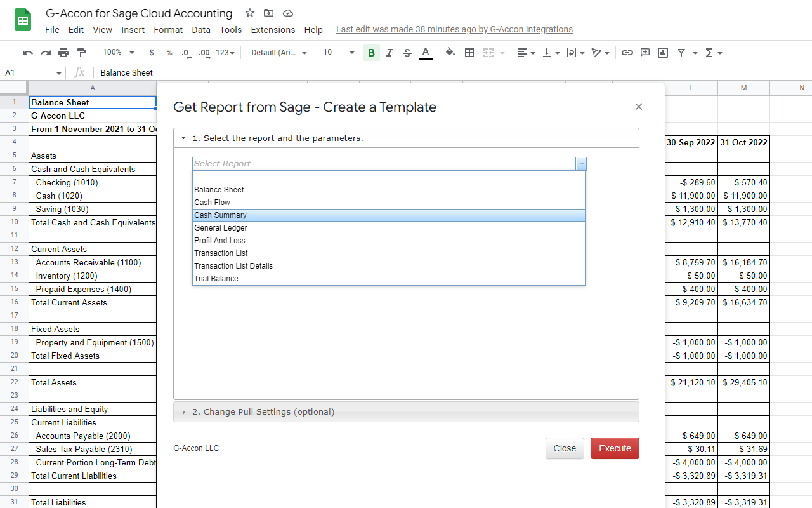
Task: Undo the last action
Action: tap(27, 53)
